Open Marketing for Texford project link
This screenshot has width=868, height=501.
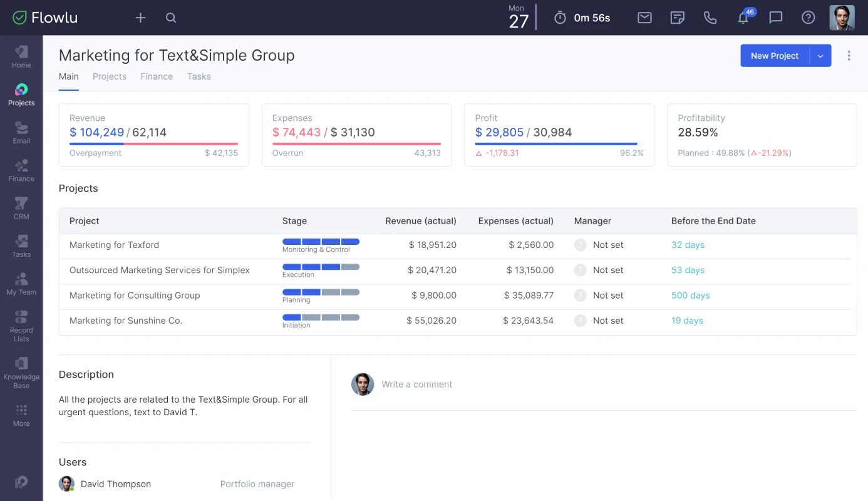point(114,245)
